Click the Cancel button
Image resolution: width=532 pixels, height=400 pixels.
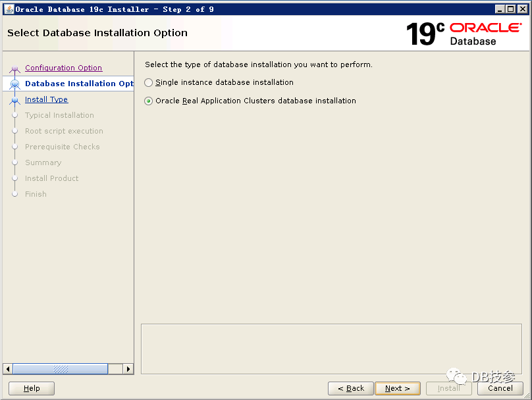(500, 388)
